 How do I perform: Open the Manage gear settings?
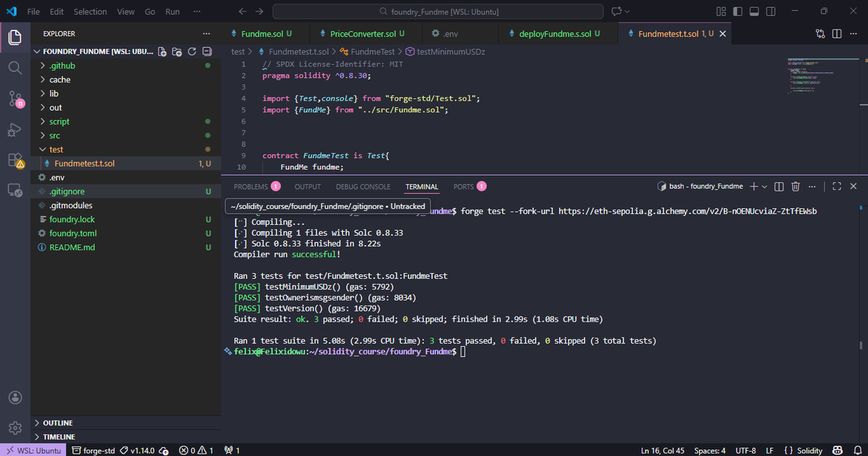[x=14, y=428]
